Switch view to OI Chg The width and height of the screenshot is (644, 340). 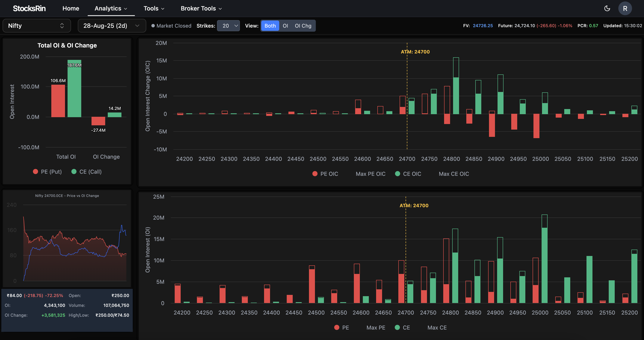pos(303,26)
